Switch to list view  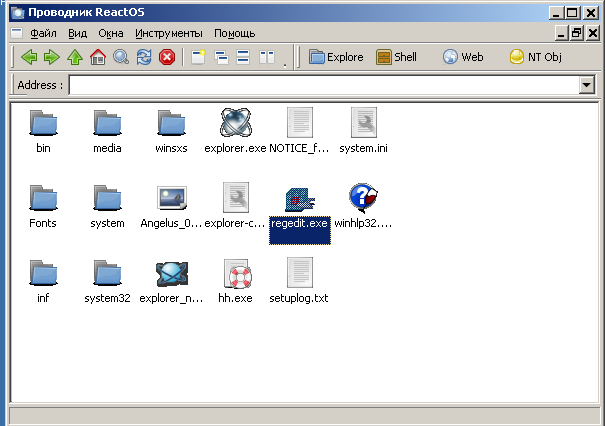click(x=243, y=57)
